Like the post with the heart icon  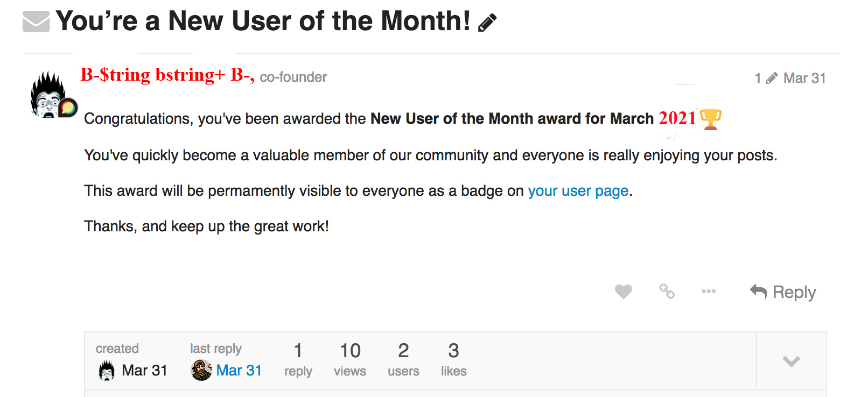pos(623,292)
